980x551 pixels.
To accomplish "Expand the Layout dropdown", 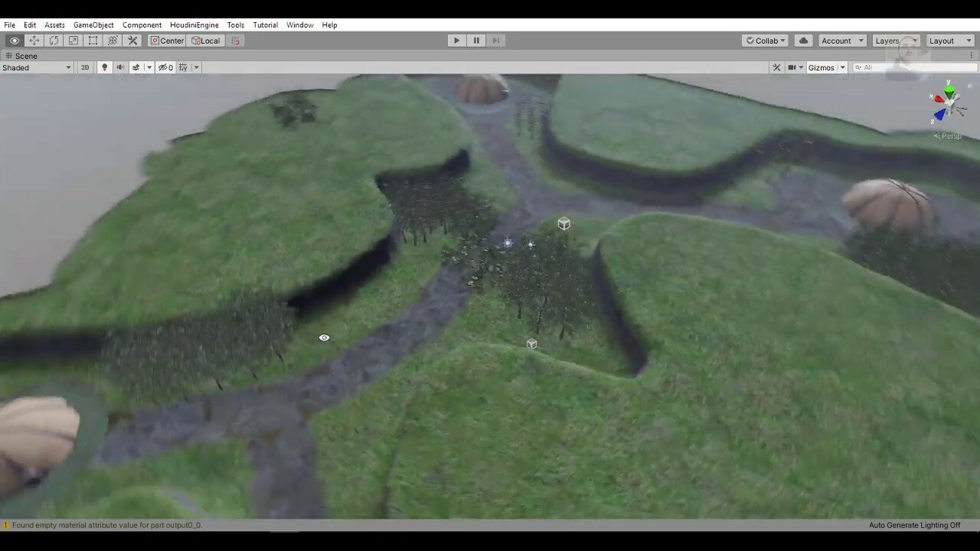I will 950,41.
